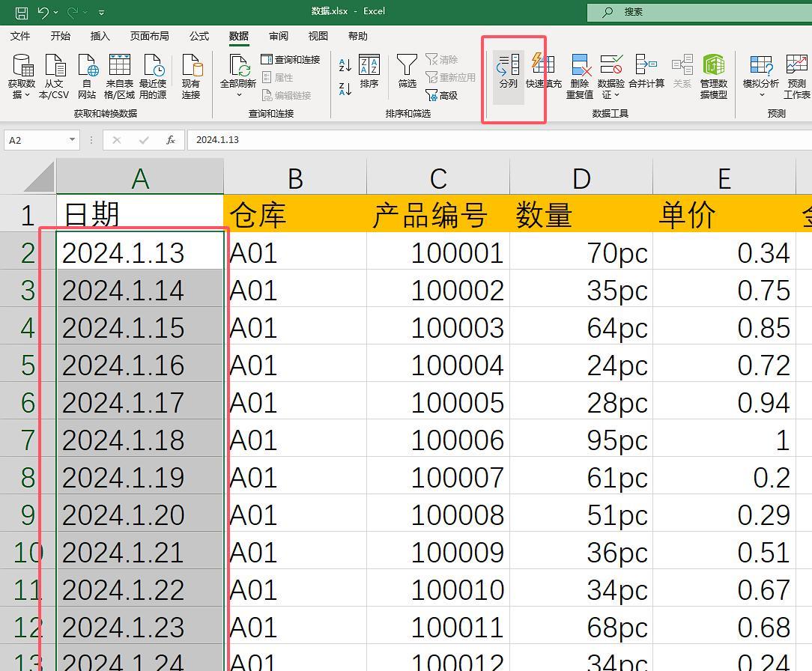Open the Undo history dropdown arrow
Screen dimensions: 812x671
[x=56, y=13]
